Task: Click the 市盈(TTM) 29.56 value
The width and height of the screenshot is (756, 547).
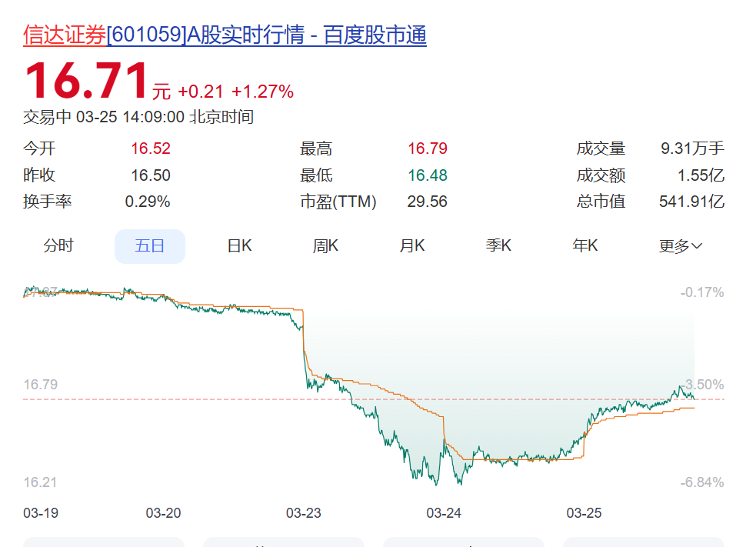Action: (427, 202)
